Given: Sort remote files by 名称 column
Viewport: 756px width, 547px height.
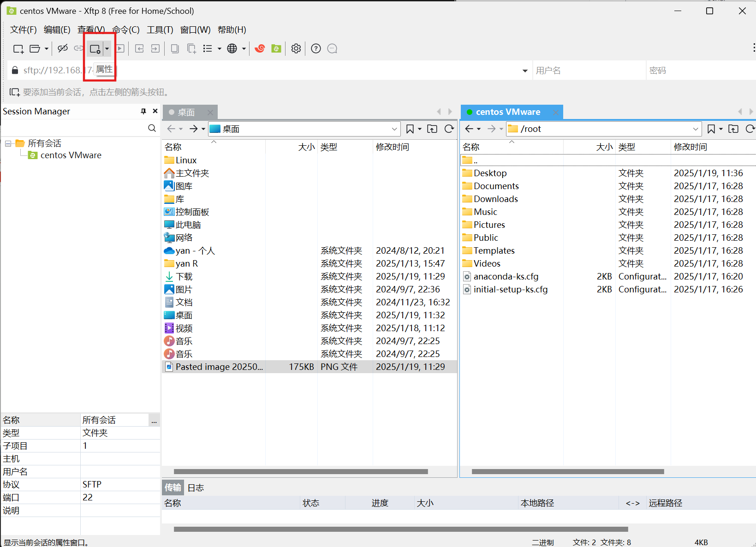Looking at the screenshot, I should 512,147.
